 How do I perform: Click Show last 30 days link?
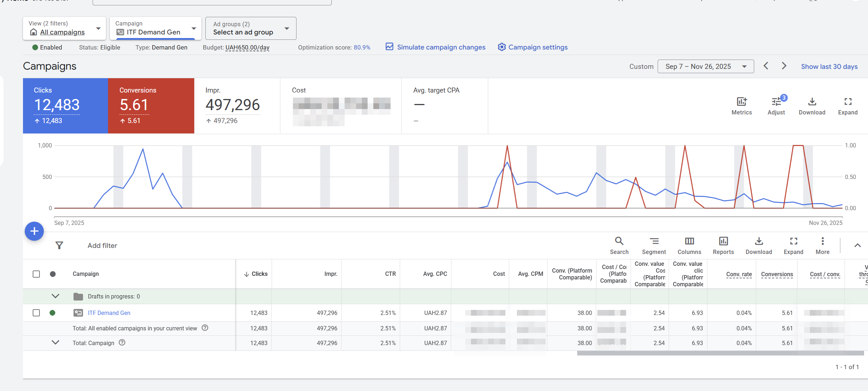(x=829, y=66)
